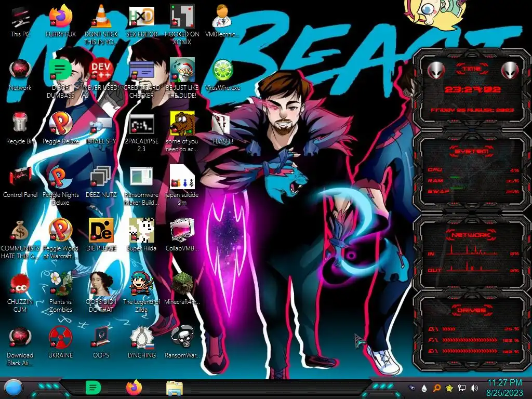Open 2PACALYPSE 2.3 console icon
This screenshot has height=399, width=532.
pyautogui.click(x=141, y=124)
